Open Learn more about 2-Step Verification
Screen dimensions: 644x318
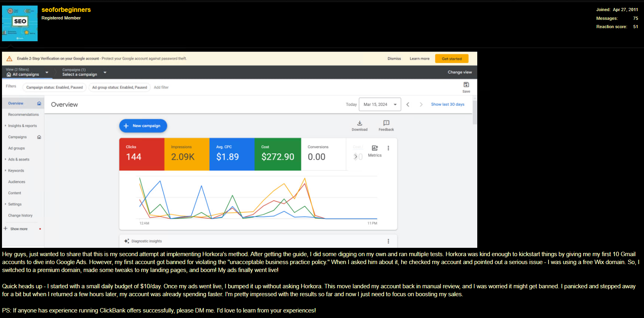click(x=419, y=59)
